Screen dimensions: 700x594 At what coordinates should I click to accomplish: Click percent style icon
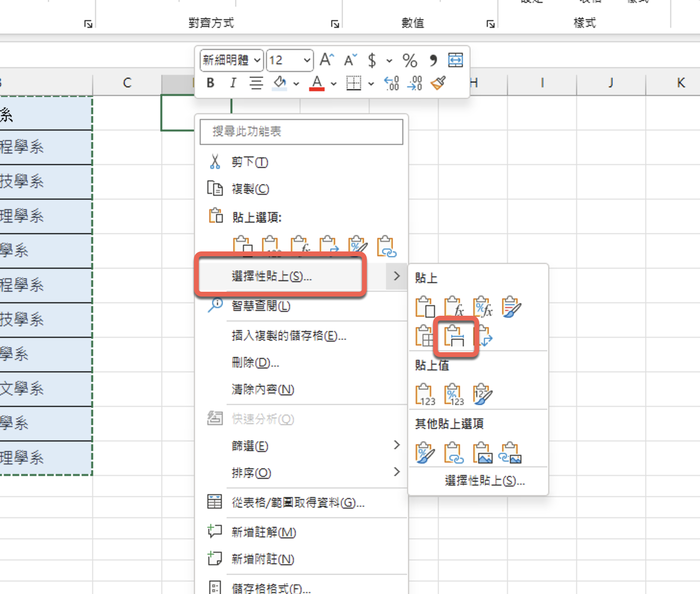[410, 60]
